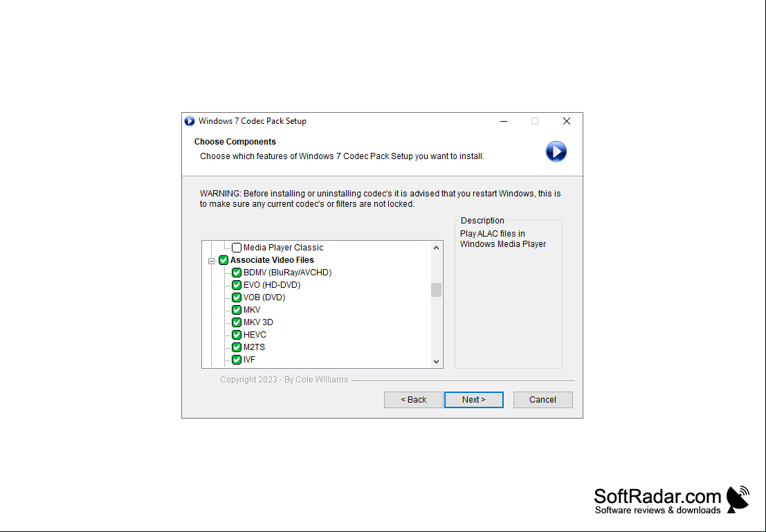The height and width of the screenshot is (532, 766).
Task: Uncheck EVO (HD-DVD) checkbox
Action: pos(237,285)
